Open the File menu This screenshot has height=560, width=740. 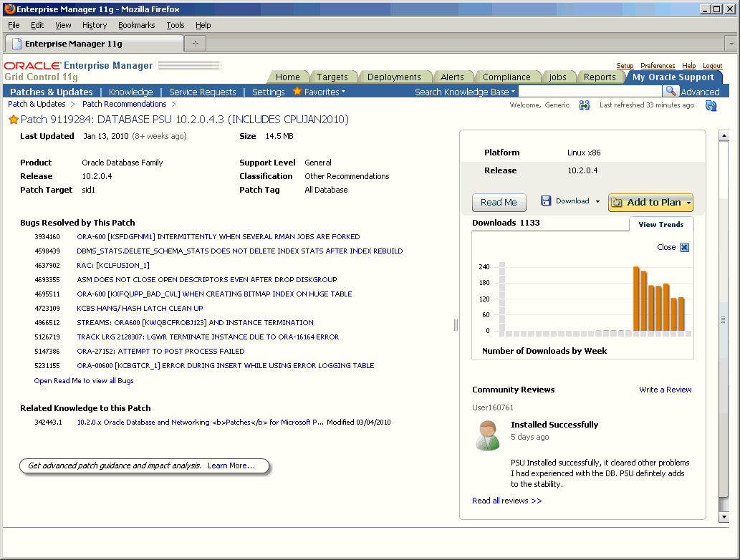14,25
